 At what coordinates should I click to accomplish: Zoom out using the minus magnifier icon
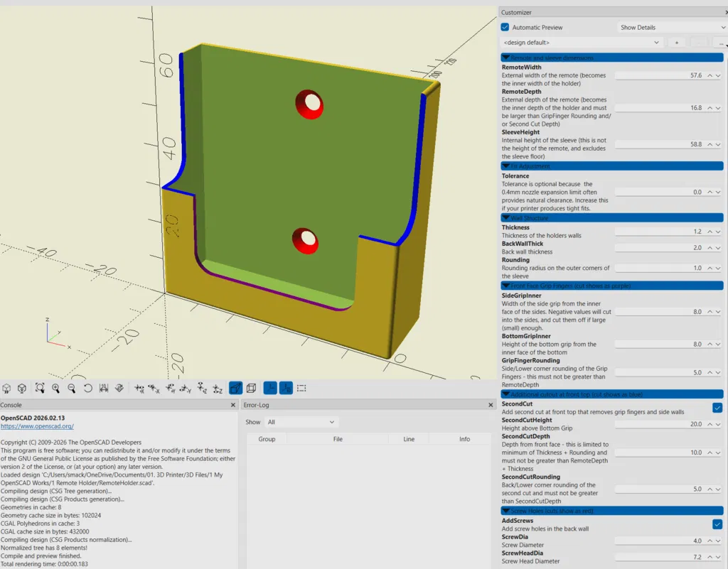(x=72, y=388)
